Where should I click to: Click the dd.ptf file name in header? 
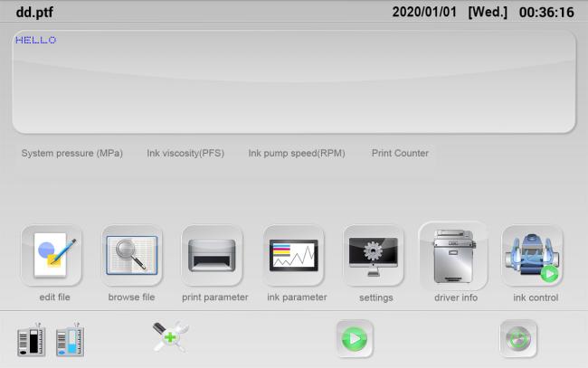(37, 13)
